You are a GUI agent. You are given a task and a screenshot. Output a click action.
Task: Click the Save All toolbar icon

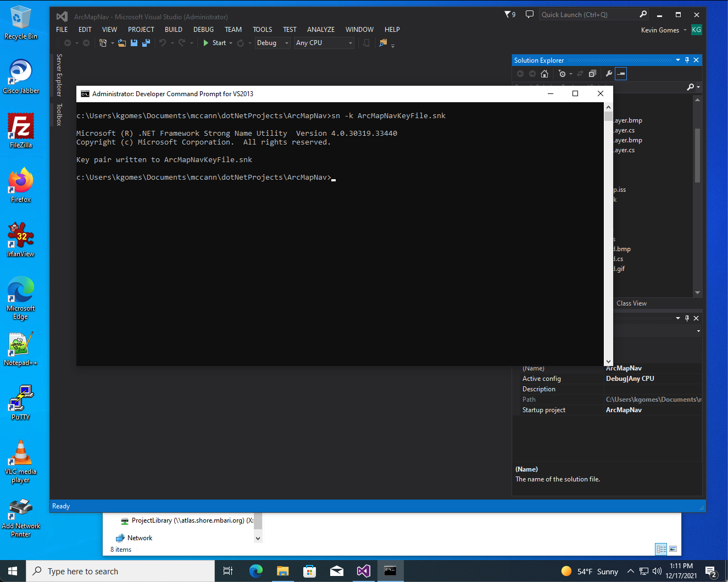[146, 43]
